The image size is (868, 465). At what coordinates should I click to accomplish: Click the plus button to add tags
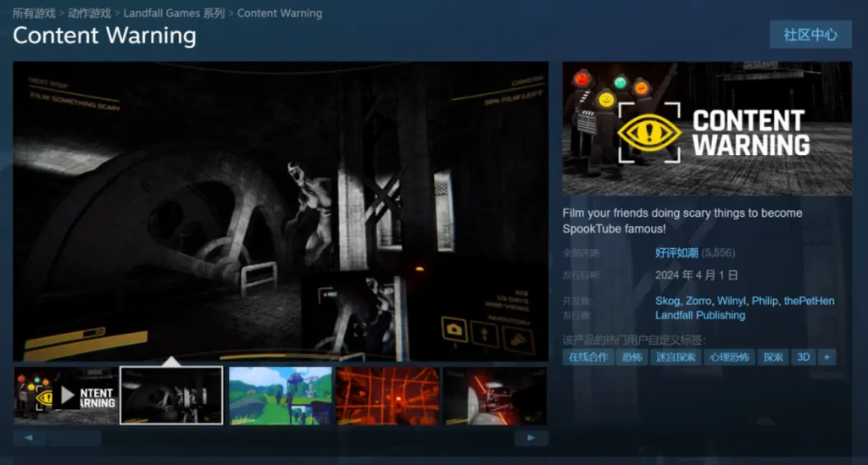(826, 357)
